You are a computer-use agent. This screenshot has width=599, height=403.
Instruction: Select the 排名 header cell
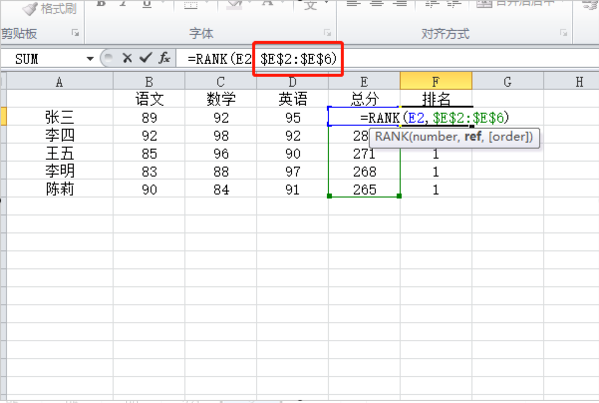pyautogui.click(x=436, y=99)
